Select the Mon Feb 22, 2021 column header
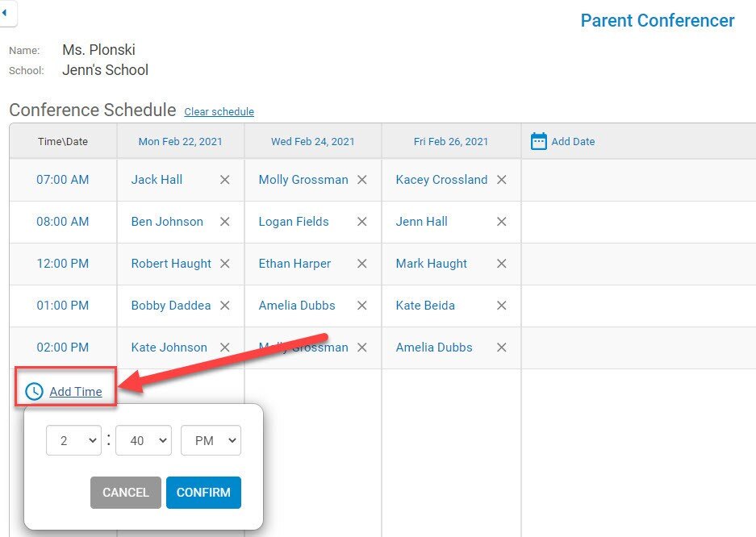This screenshot has width=756, height=537. tap(180, 141)
